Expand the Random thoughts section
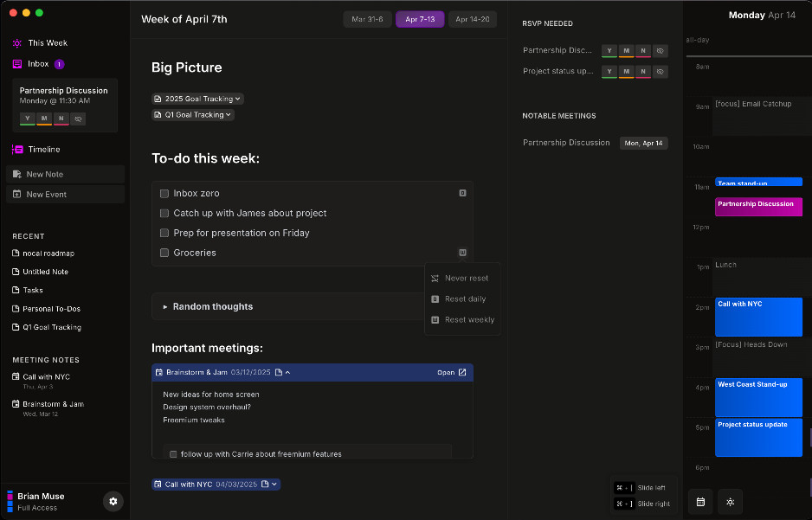812x520 pixels. pos(165,307)
